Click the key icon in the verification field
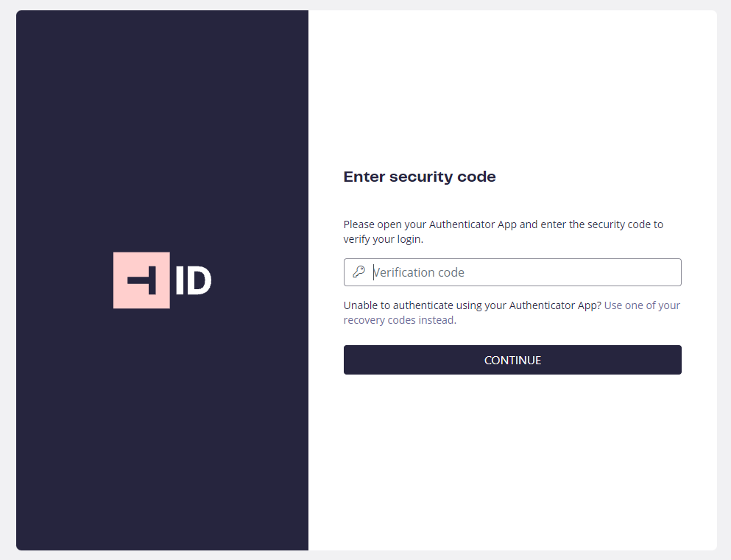The width and height of the screenshot is (731, 560). (359, 272)
